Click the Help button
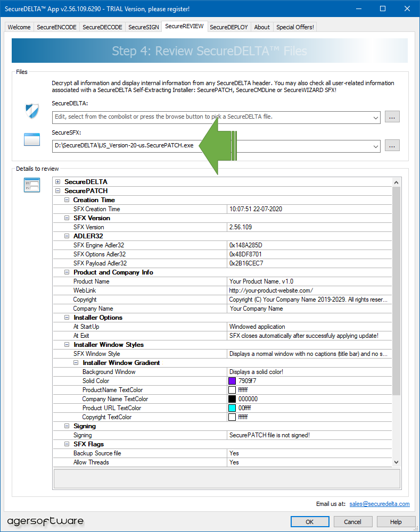Image resolution: width=420 pixels, height=532 pixels. tap(396, 522)
